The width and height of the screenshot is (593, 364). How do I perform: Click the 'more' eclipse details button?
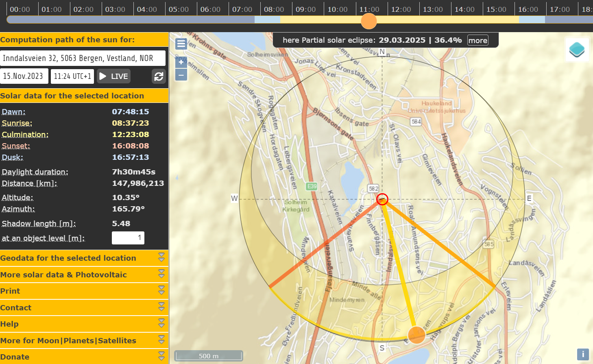tap(477, 40)
